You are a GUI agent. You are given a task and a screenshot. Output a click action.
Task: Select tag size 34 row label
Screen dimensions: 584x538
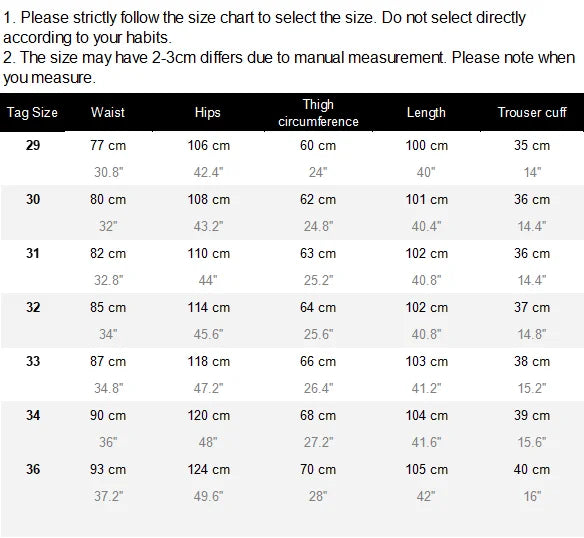click(x=33, y=415)
